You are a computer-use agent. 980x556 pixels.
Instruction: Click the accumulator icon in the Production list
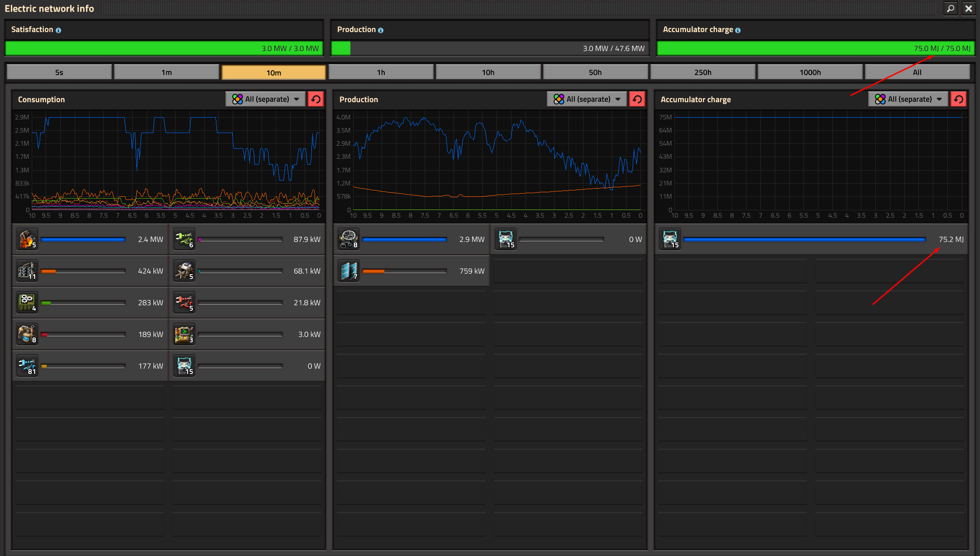coord(506,239)
